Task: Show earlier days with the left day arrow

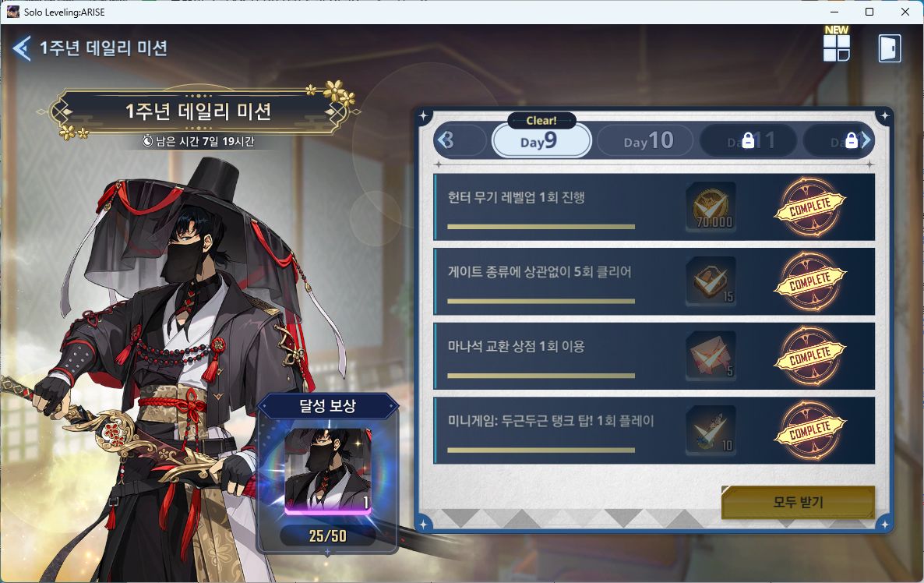Action: pyautogui.click(x=446, y=140)
